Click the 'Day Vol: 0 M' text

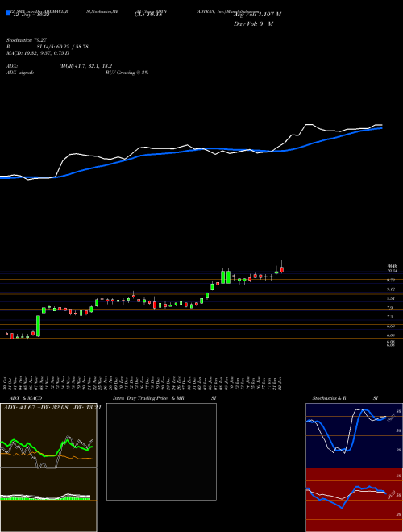tap(253, 24)
